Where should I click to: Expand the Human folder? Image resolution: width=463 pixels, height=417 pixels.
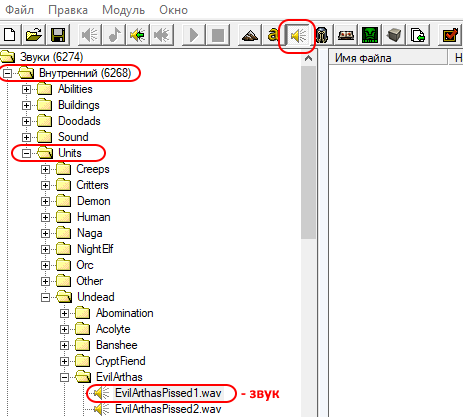45,217
